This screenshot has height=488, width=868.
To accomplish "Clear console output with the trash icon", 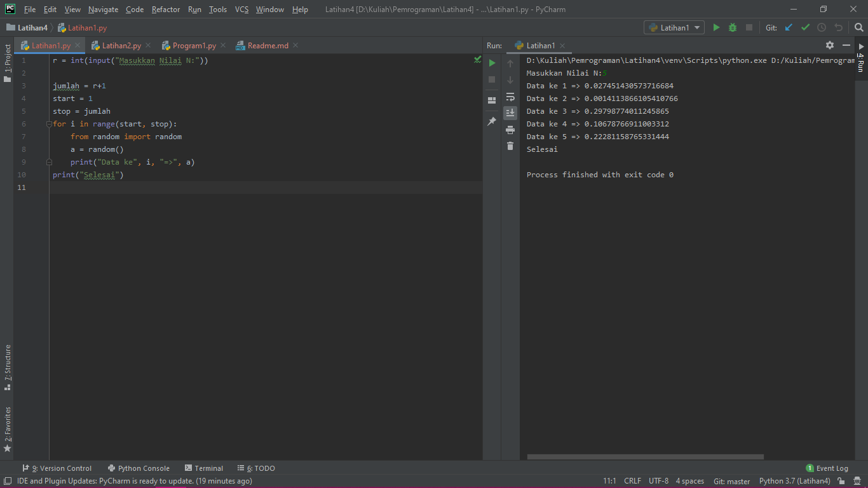I will coord(510,146).
